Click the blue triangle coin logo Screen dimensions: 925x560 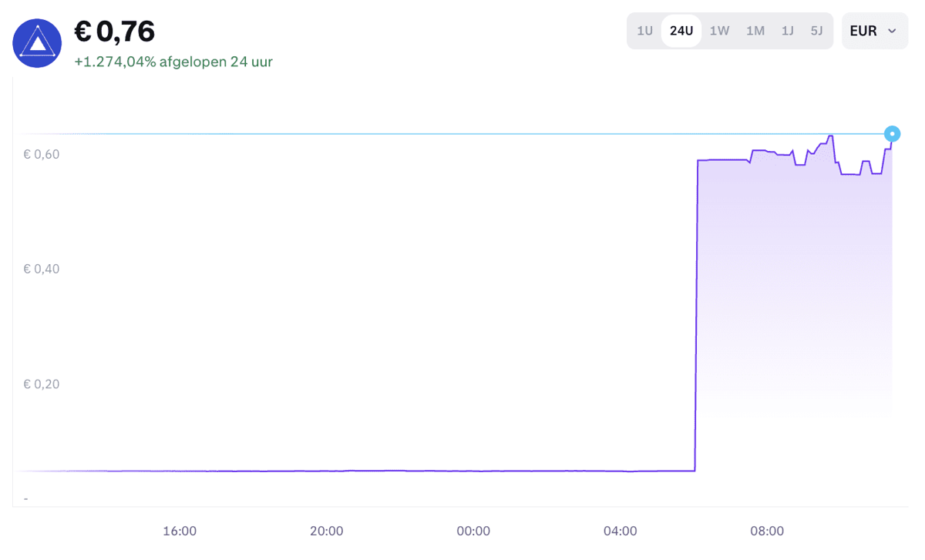pyautogui.click(x=37, y=43)
